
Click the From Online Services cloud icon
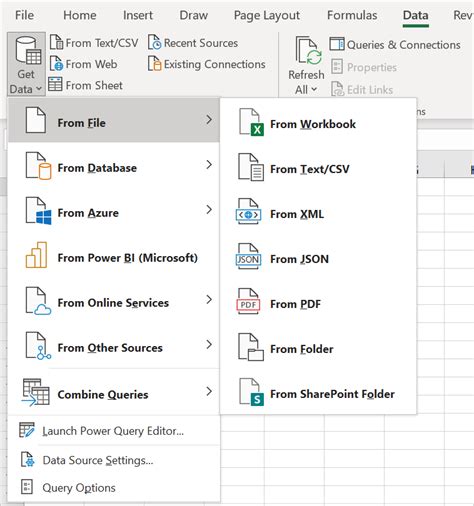tap(38, 301)
